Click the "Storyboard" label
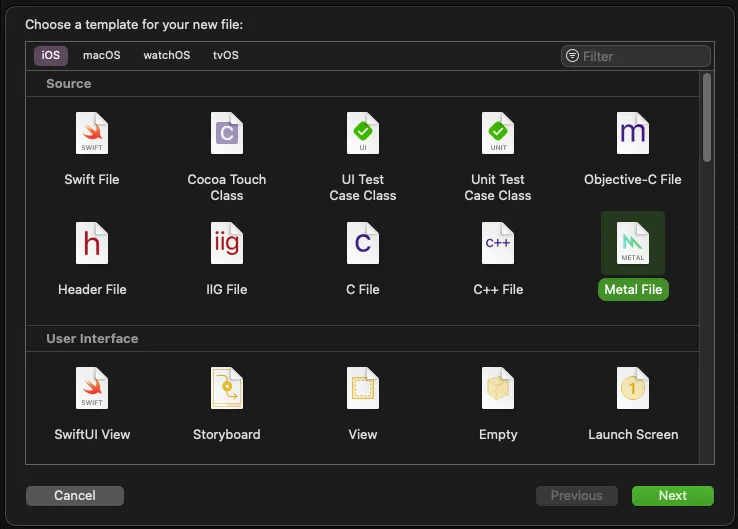This screenshot has height=529, width=738. pos(227,434)
